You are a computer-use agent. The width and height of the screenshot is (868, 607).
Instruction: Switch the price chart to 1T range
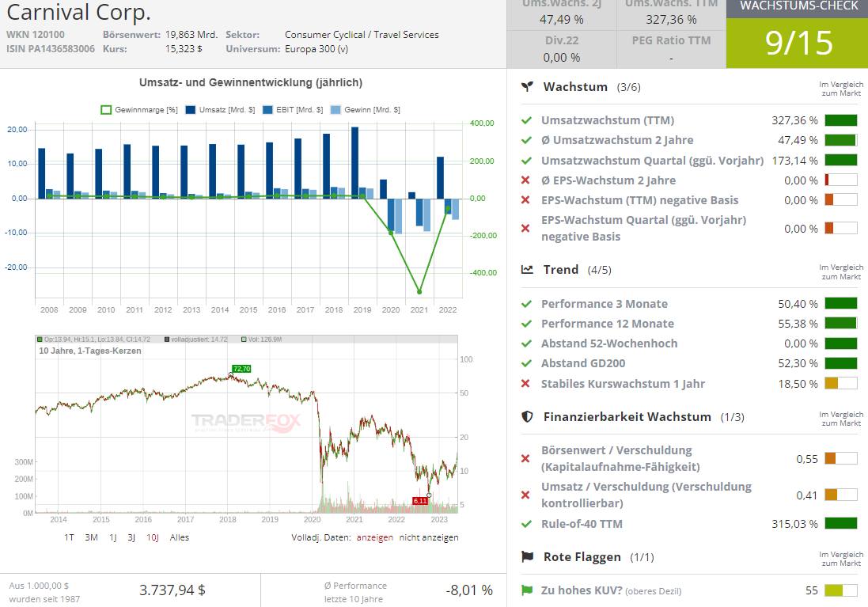(x=69, y=537)
